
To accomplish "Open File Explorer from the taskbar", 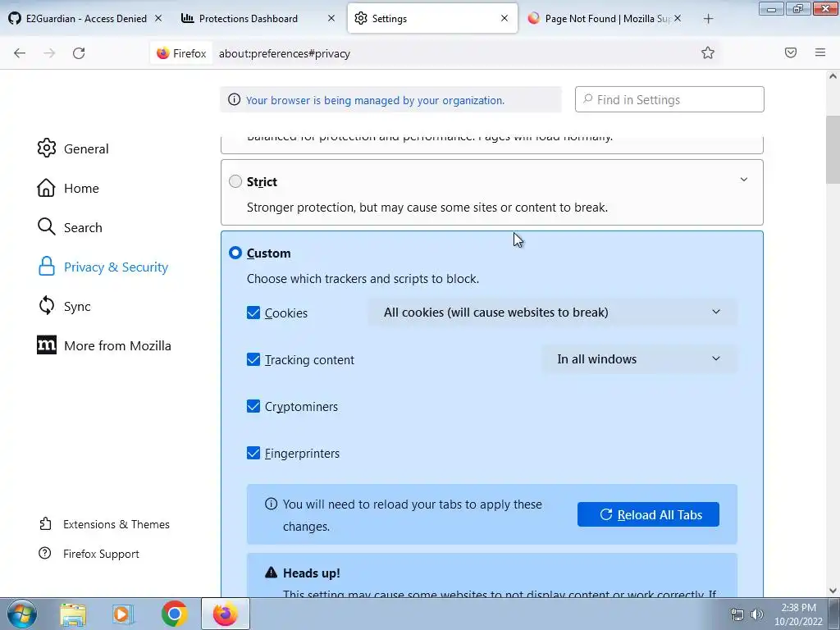I will coord(73,614).
